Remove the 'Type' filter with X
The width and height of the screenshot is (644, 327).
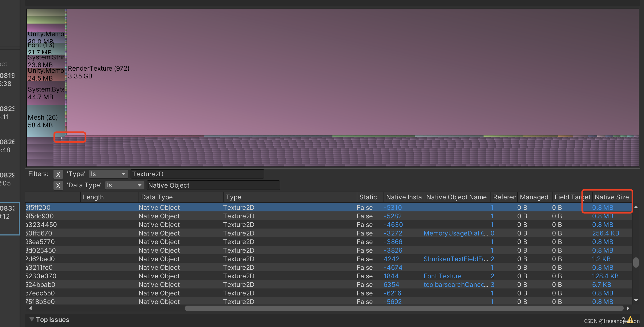(58, 174)
